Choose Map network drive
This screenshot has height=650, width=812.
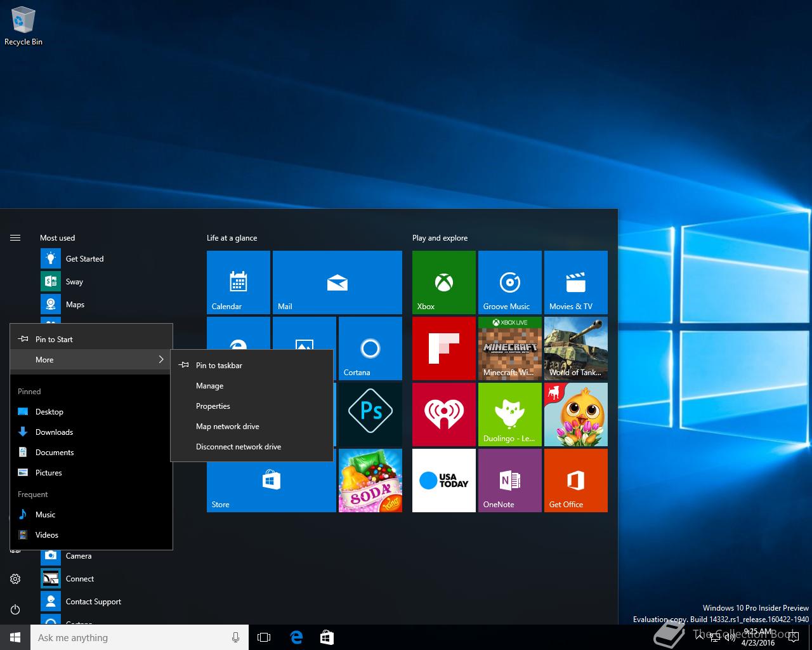pos(227,427)
